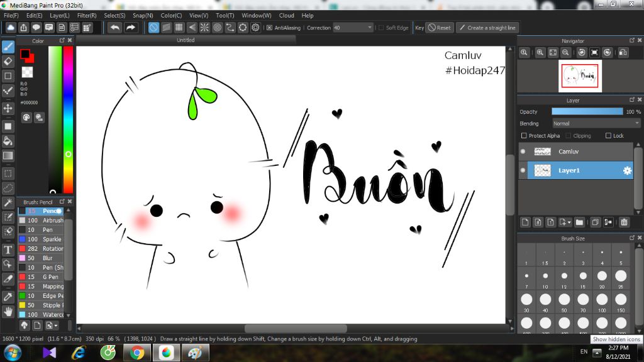Select the Lasso tool
The height and width of the screenshot is (362, 644).
(x=8, y=188)
